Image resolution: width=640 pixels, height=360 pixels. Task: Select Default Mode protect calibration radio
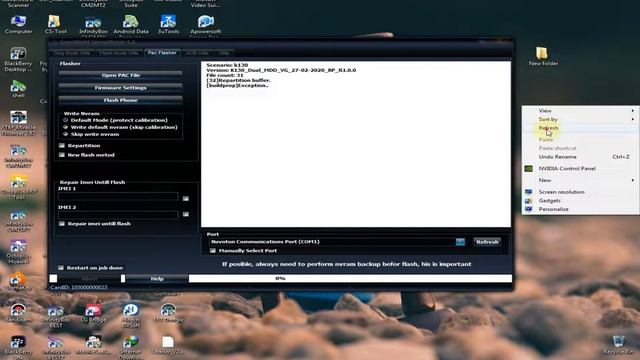click(65, 120)
